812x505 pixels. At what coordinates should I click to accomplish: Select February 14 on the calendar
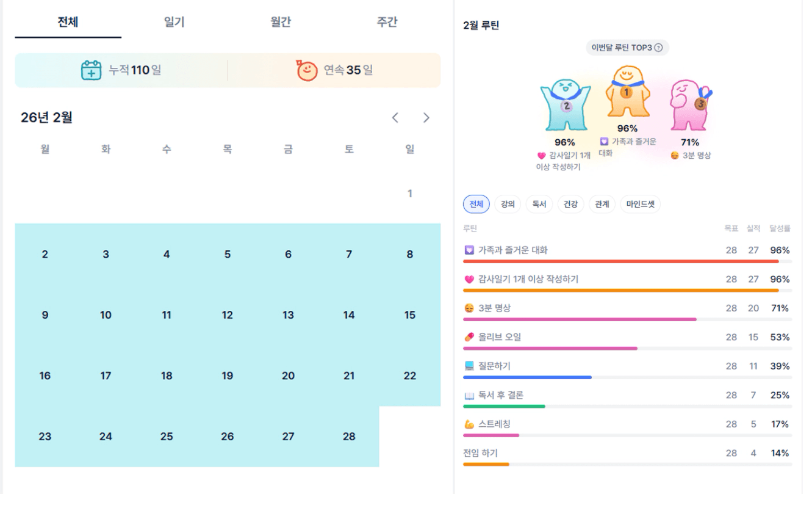[x=349, y=315]
